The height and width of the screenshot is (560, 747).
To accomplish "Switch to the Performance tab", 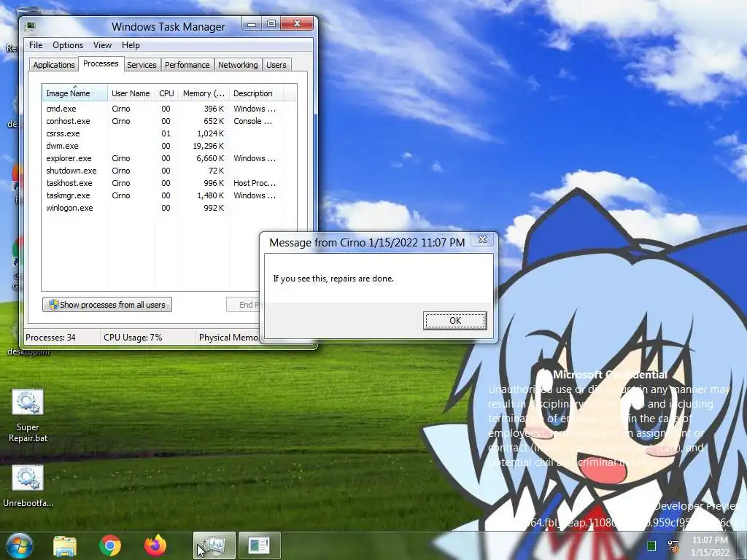I will [187, 65].
